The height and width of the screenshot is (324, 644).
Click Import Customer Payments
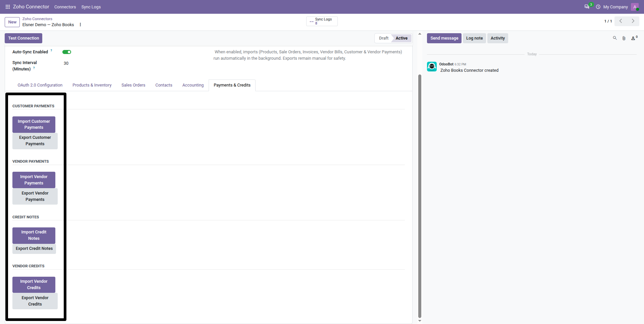[34, 124]
